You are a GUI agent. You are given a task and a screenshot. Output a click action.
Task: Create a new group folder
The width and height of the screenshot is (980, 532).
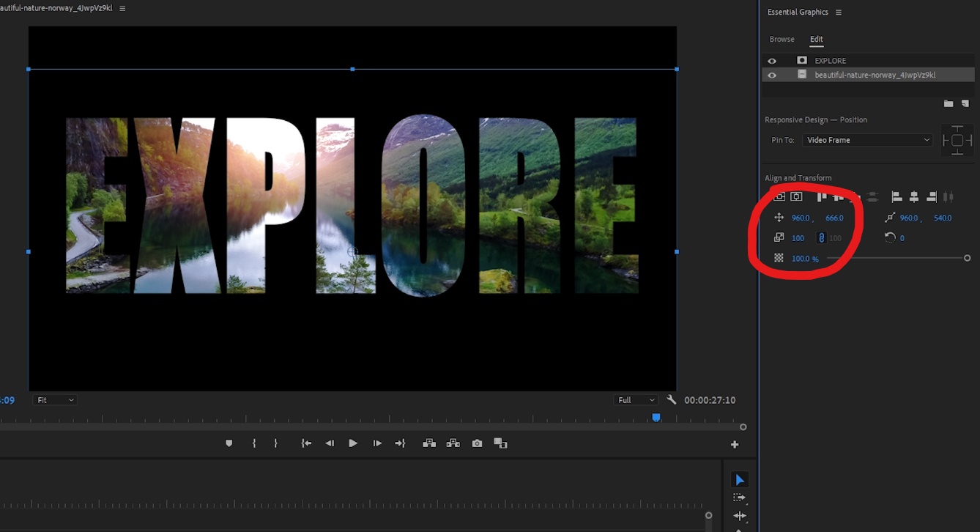point(949,103)
